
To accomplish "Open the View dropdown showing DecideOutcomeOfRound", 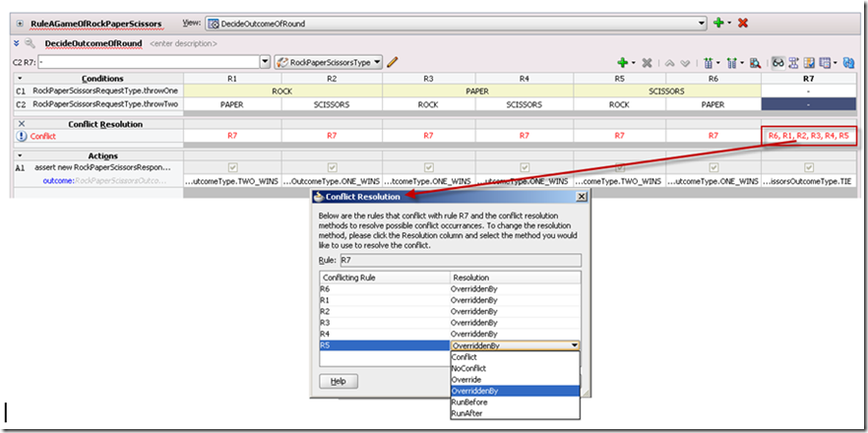I will click(701, 23).
